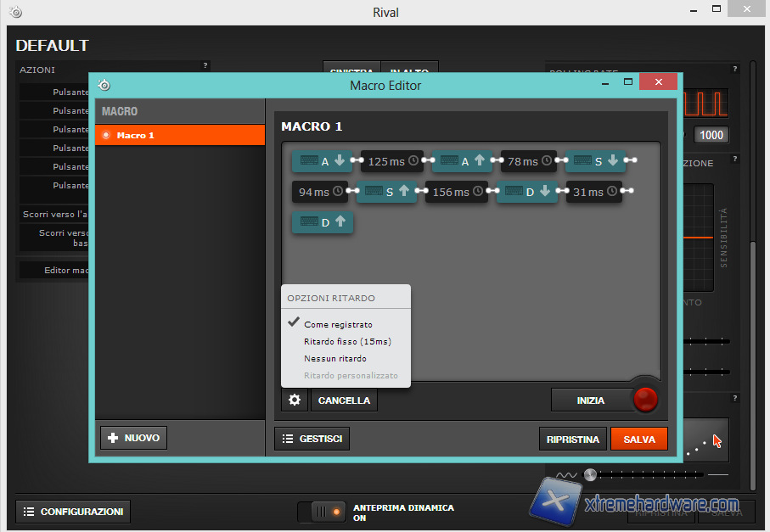Click the Nuovo macro button
The height and width of the screenshot is (532, 770).
pos(133,438)
